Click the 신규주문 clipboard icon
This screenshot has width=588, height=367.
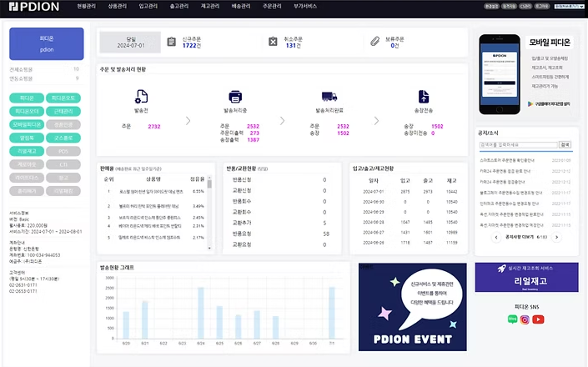click(x=172, y=42)
